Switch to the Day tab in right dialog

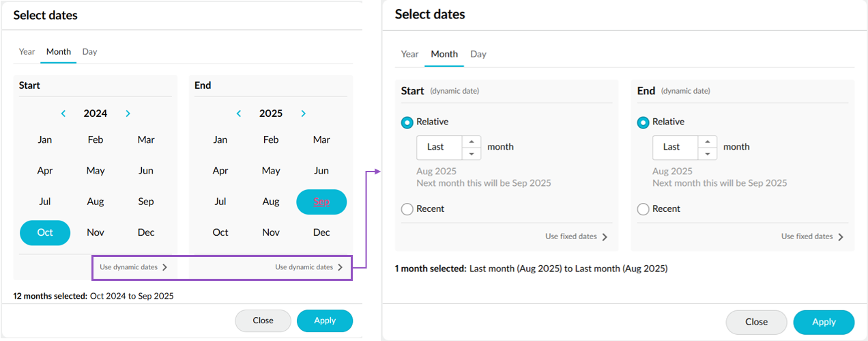tap(478, 54)
